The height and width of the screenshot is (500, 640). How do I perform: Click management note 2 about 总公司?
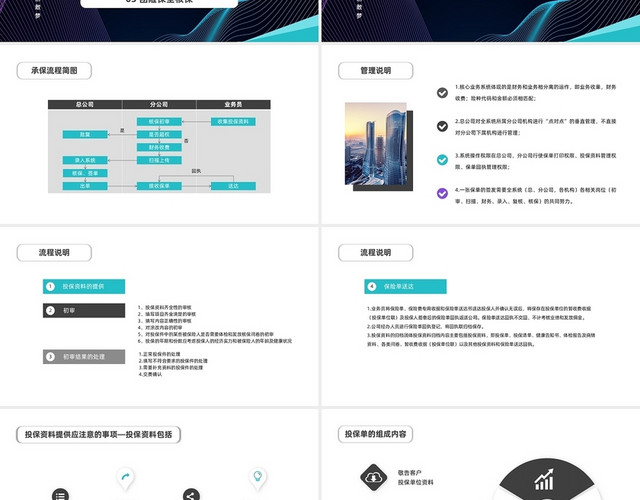pos(536,127)
